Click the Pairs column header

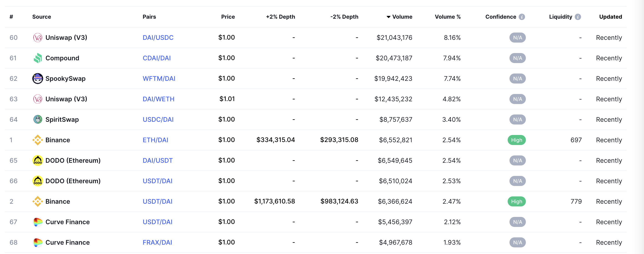[x=149, y=17]
